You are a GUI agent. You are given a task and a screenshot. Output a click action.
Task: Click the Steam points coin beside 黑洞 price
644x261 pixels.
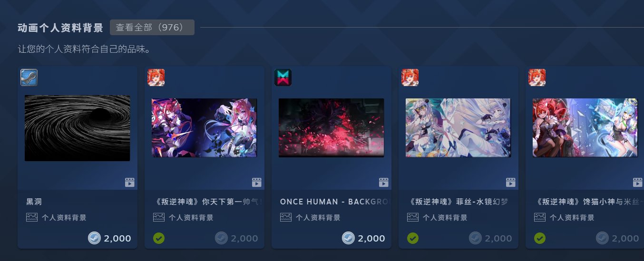pyautogui.click(x=94, y=238)
